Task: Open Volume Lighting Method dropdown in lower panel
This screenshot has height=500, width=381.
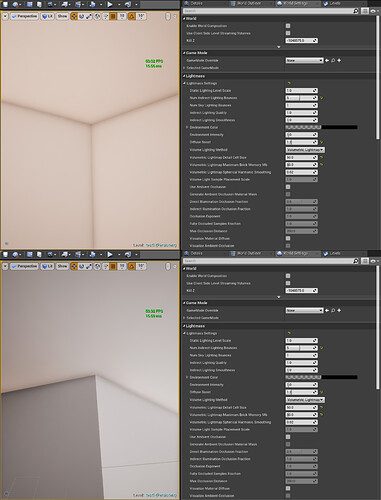Action: pos(305,400)
